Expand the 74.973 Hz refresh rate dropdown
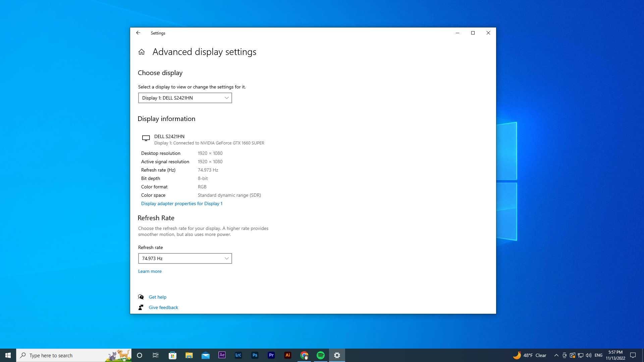This screenshot has height=362, width=644. point(185,258)
